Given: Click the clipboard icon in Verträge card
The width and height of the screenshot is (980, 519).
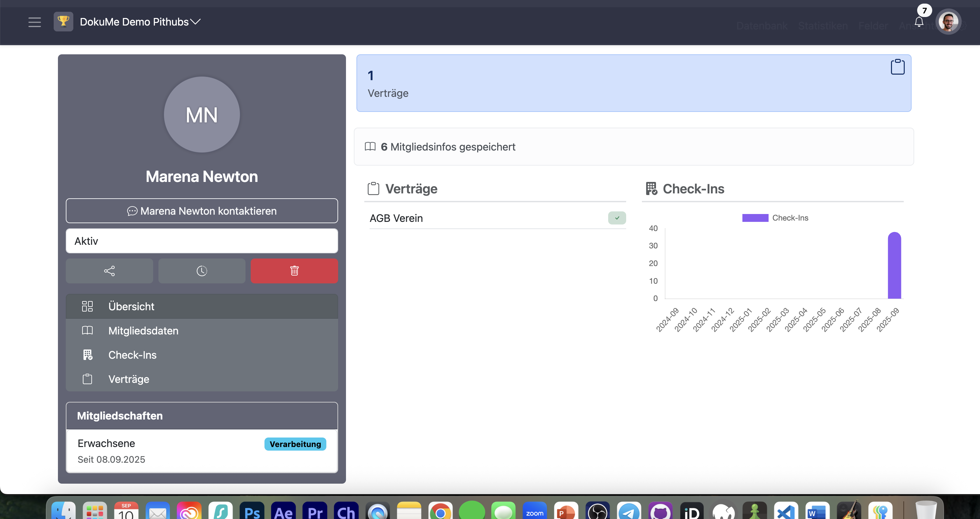Looking at the screenshot, I should click(897, 67).
